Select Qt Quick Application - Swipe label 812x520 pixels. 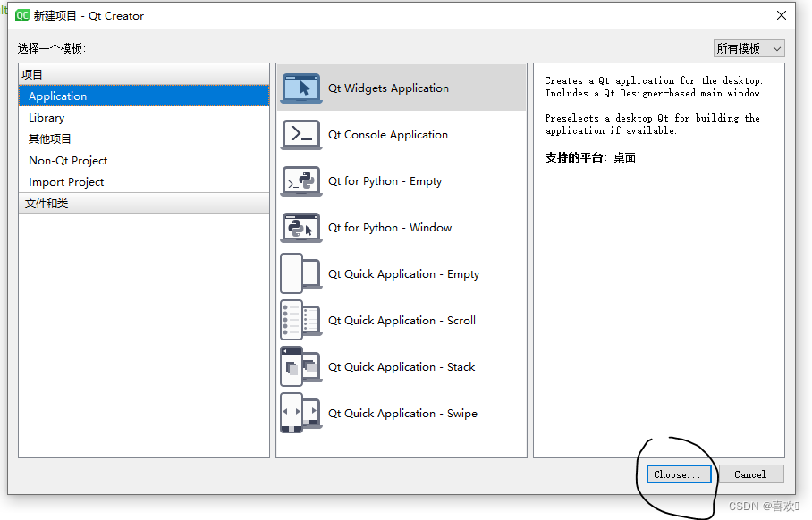[402, 414]
